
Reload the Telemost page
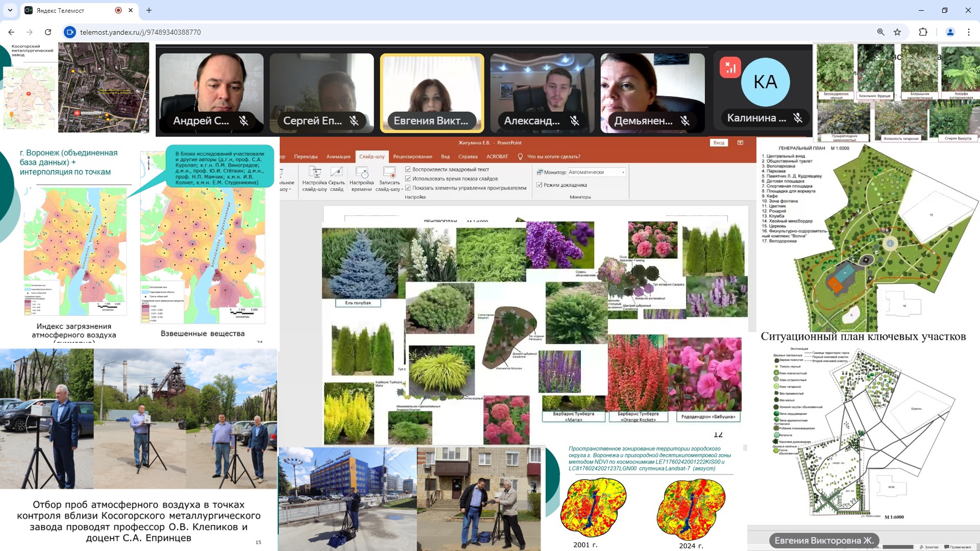[x=48, y=32]
